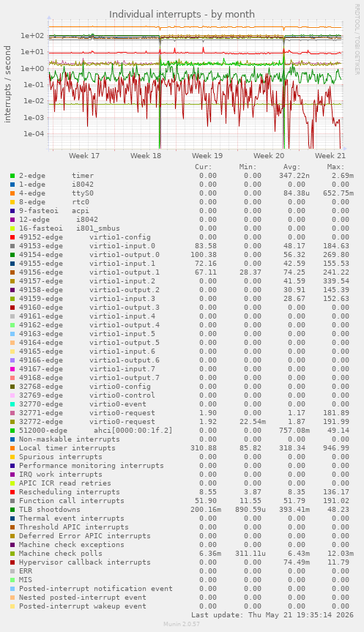Select the Function call interrupts legend label
Screen dimensions: 364x632
coord(71,501)
